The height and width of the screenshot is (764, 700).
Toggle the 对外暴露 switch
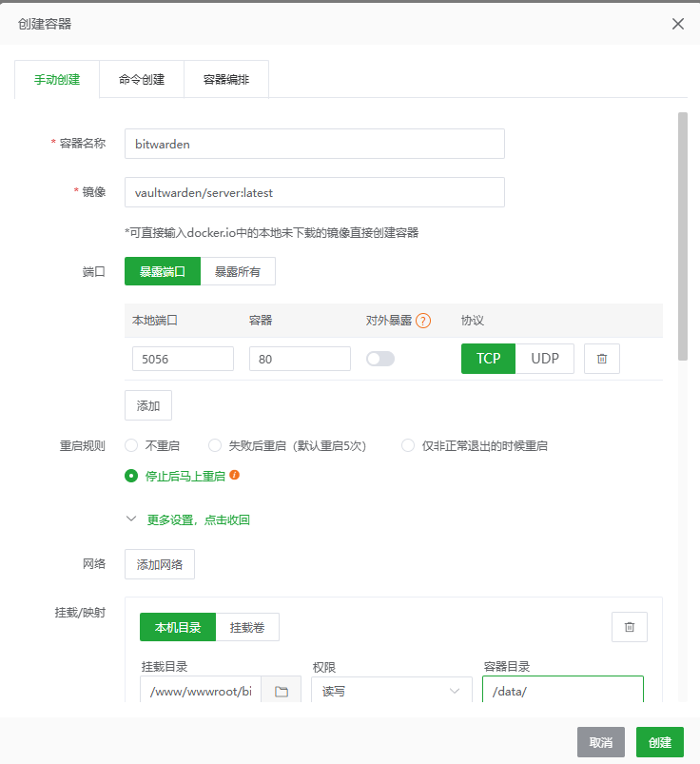point(380,359)
